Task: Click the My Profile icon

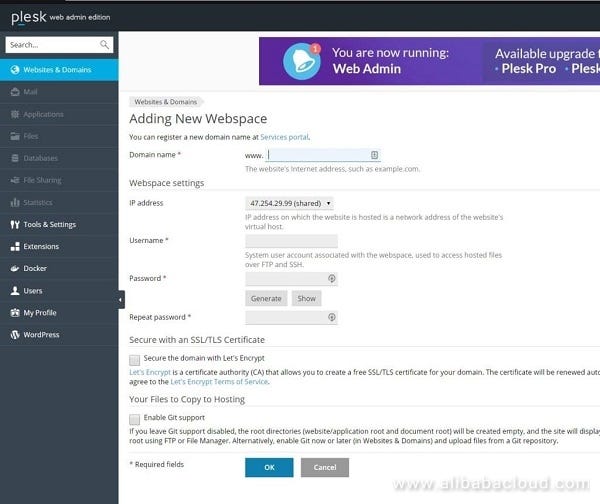Action: [15, 313]
